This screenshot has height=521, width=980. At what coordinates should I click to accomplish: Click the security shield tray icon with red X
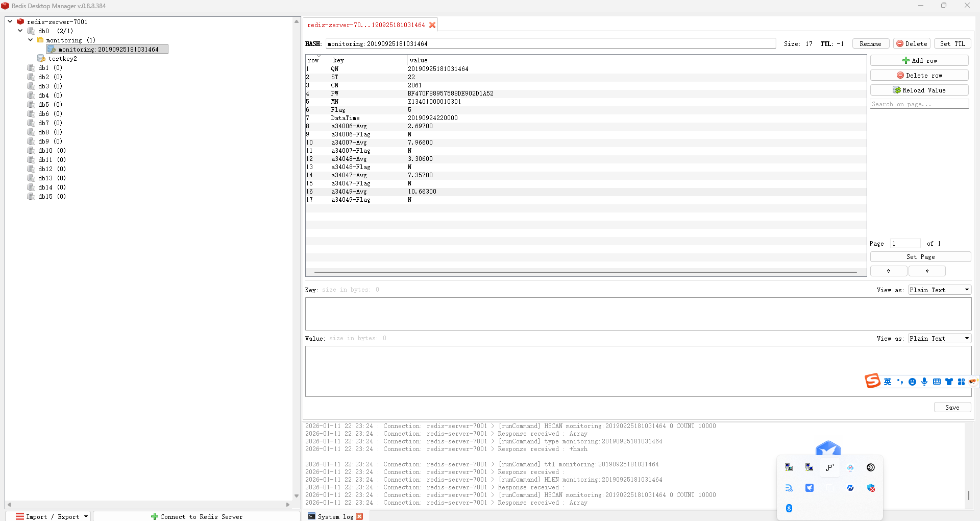(x=871, y=488)
